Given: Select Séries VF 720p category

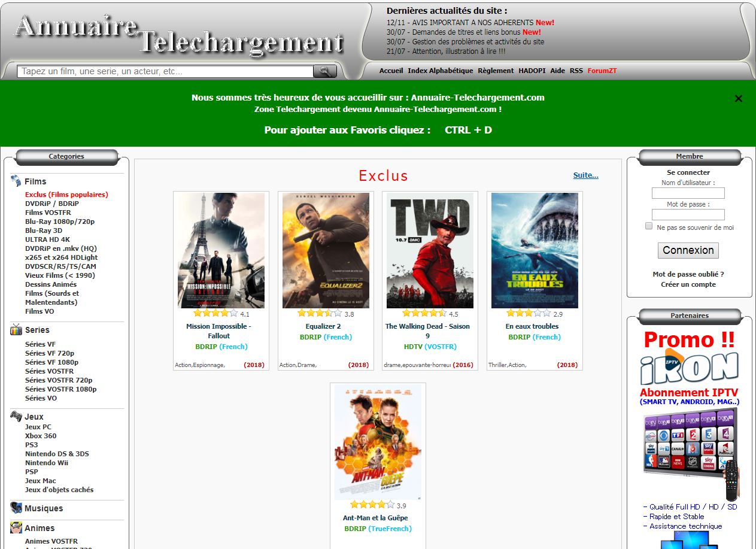Looking at the screenshot, I should coord(50,353).
